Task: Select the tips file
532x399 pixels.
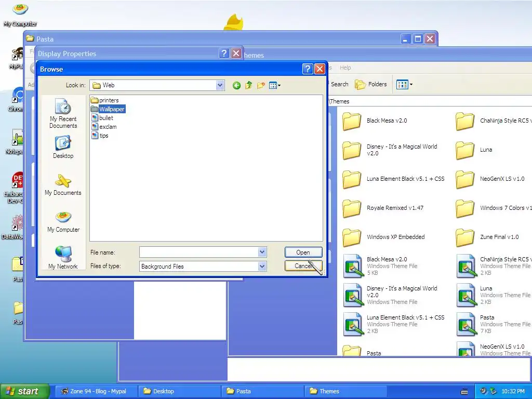Action: (100, 136)
